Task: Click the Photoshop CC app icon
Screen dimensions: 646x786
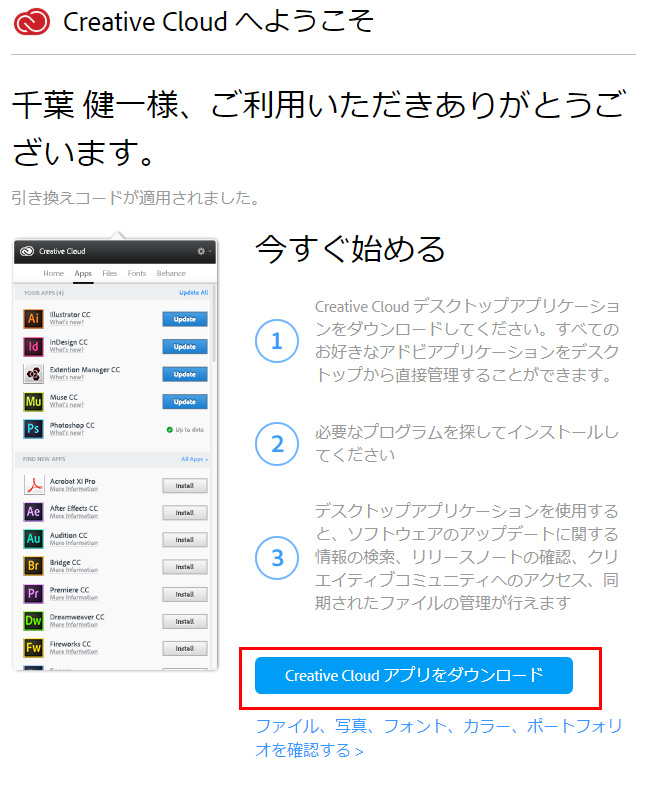Action: coord(33,429)
